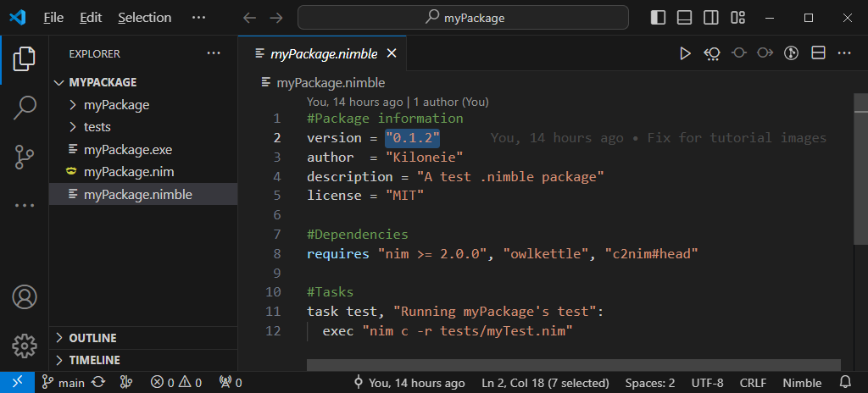Click line number 11 in gutter
868x393 pixels.
[273, 311]
